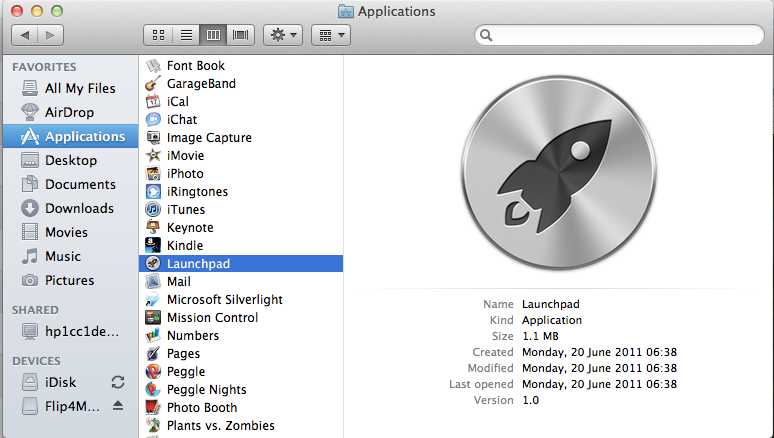The image size is (774, 438).
Task: Select the Keynote name text
Action: pos(190,228)
